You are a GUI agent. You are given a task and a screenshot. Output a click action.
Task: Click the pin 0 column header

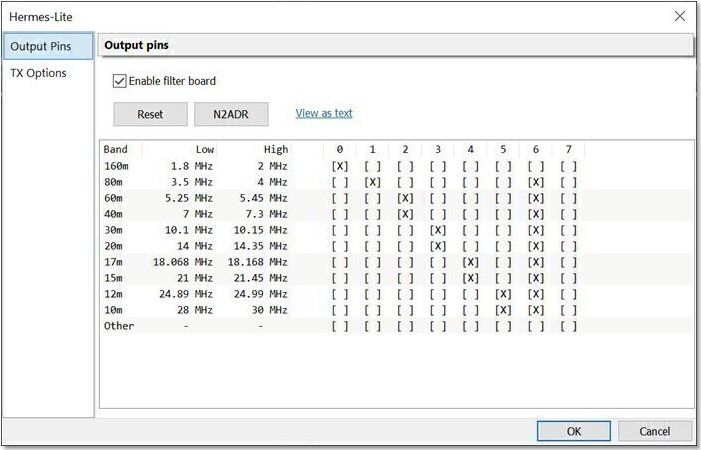(340, 149)
